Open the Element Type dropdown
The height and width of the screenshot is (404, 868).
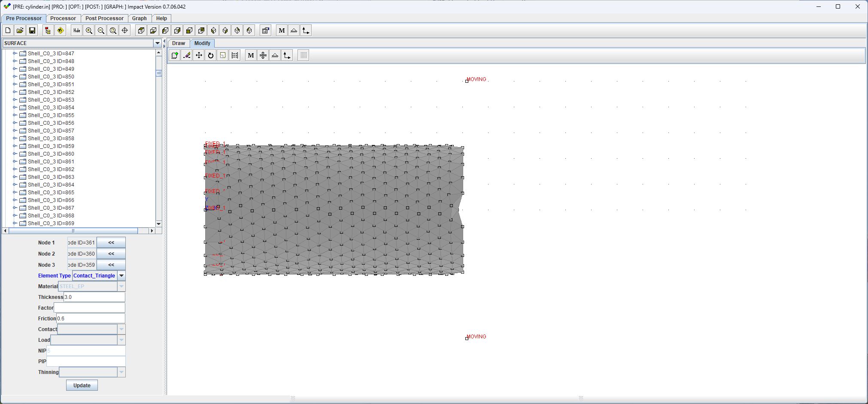pos(121,276)
